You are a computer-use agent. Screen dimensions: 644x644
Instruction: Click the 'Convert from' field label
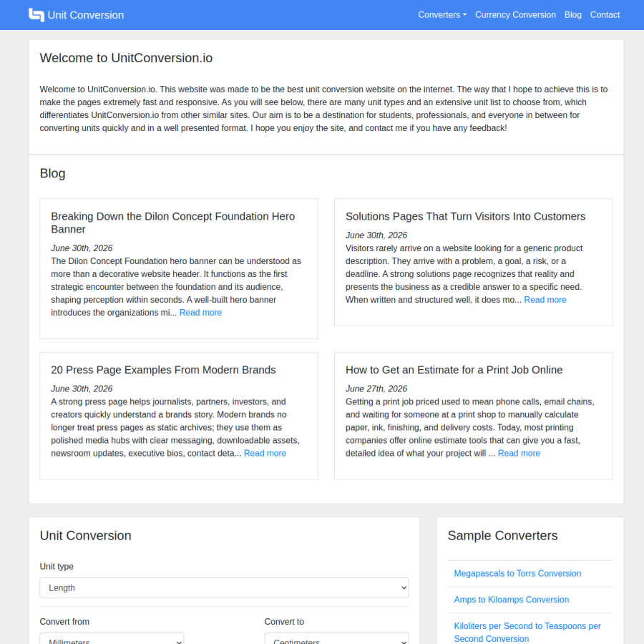[64, 622]
